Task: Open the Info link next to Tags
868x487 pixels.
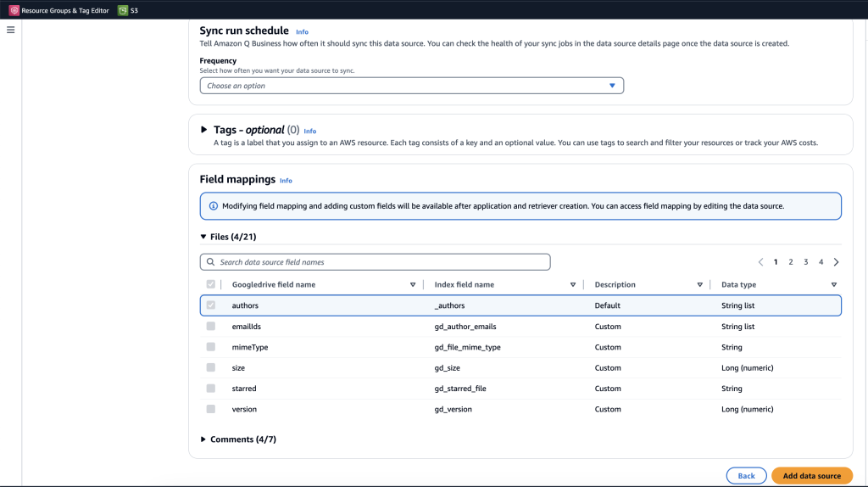Action: [310, 132]
